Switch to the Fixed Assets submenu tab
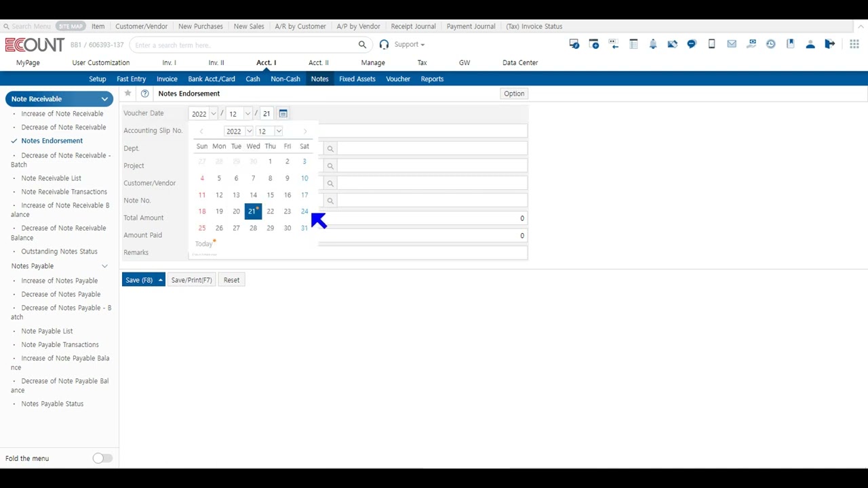The width and height of the screenshot is (868, 488). 357,79
